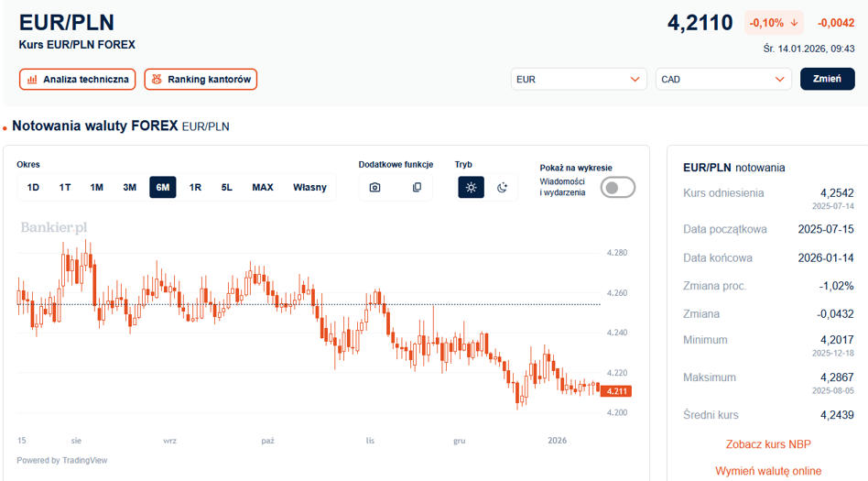Click the chart icon in Analiza techniczna
Viewport: 868px width, 481px height.
32,80
